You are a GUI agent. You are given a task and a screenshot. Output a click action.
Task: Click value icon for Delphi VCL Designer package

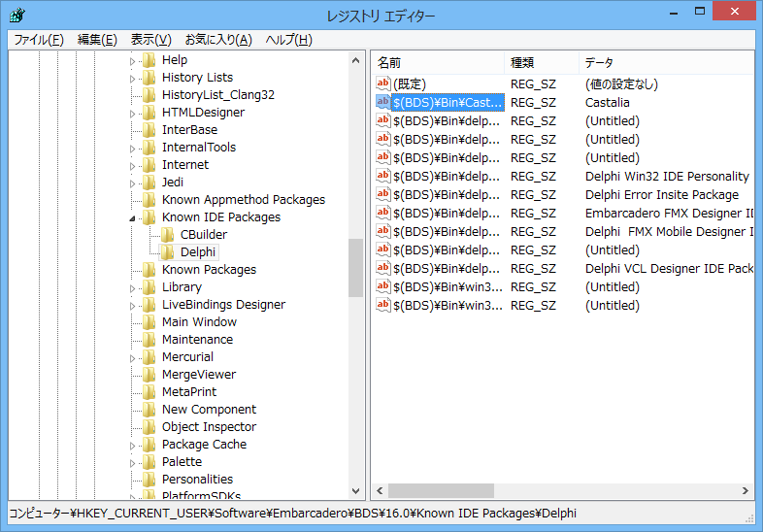[x=382, y=268]
